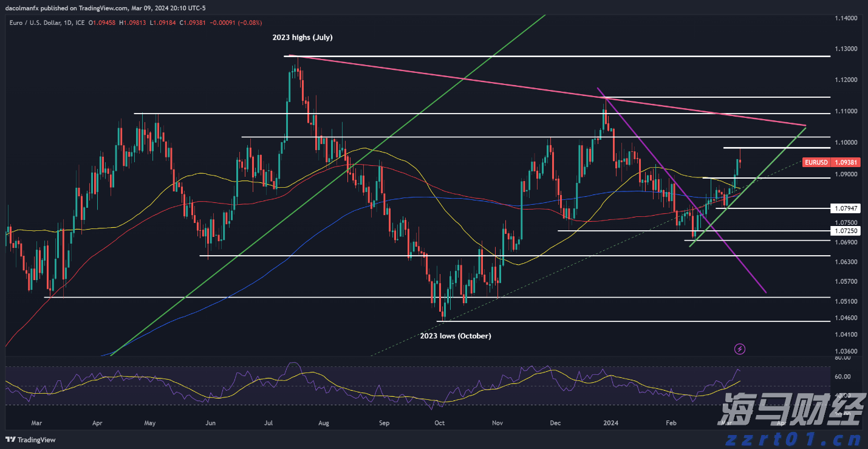Select the 1.07947 price level label
This screenshot has width=868, height=449.
coord(845,208)
